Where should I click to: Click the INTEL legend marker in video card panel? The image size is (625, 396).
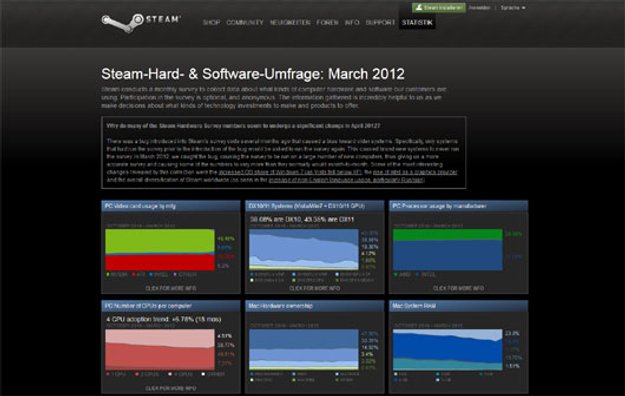[151, 275]
